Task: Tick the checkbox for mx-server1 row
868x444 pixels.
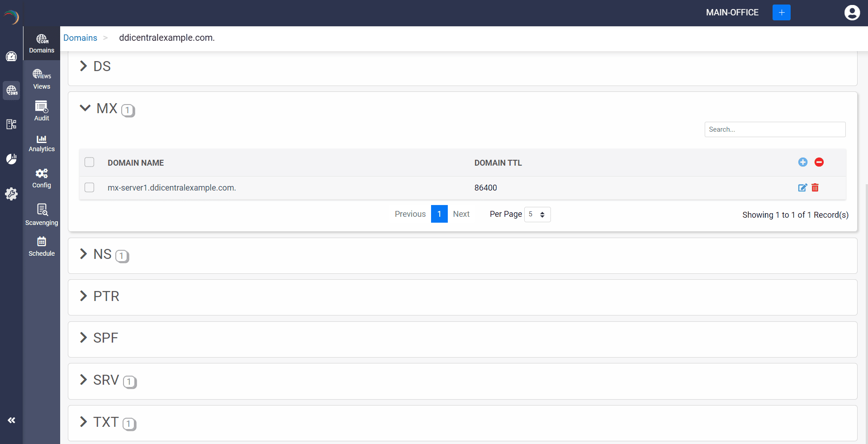Action: (90, 187)
